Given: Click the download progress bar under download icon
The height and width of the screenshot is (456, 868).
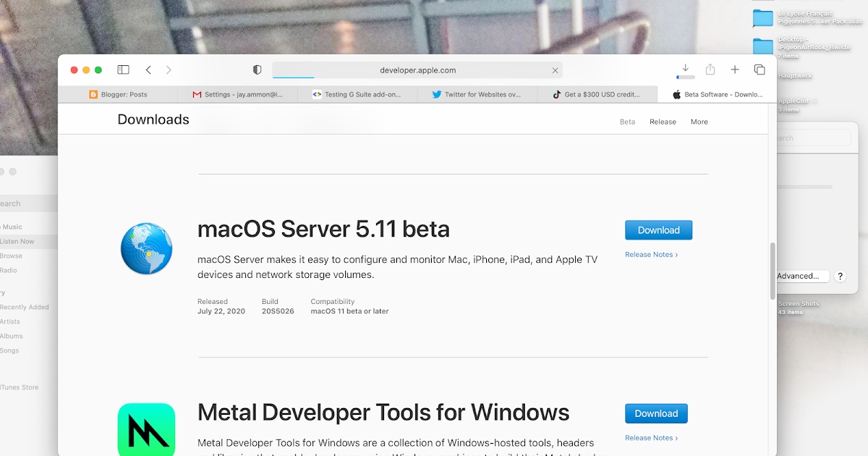Looking at the screenshot, I should click(x=686, y=77).
